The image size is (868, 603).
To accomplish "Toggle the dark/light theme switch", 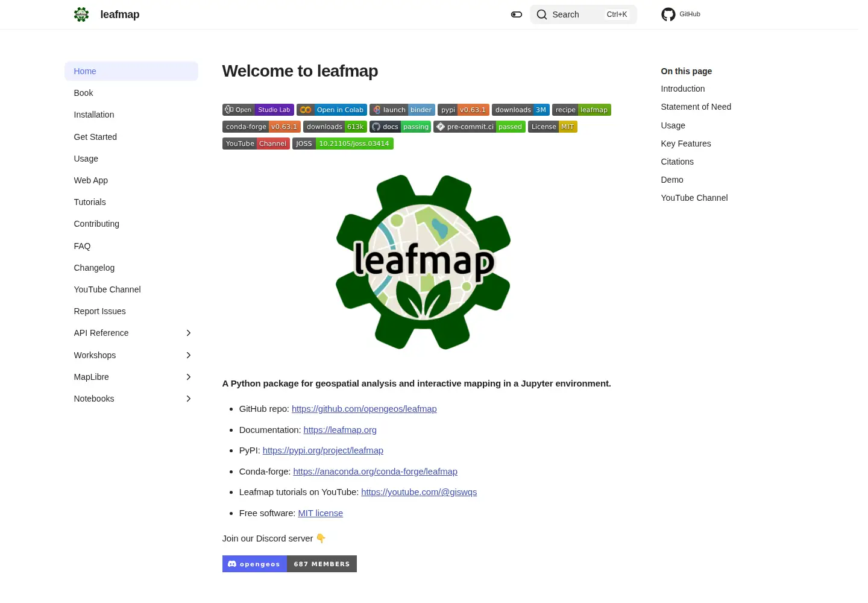I will coord(517,14).
